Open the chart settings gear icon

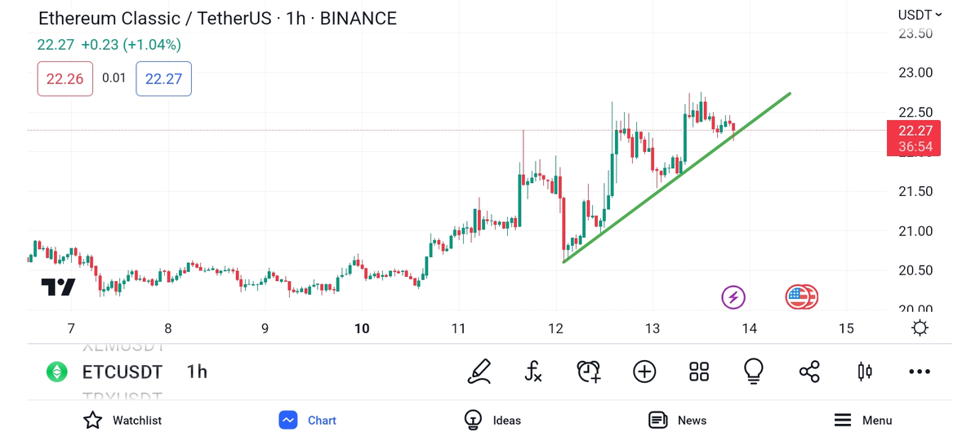(x=920, y=328)
